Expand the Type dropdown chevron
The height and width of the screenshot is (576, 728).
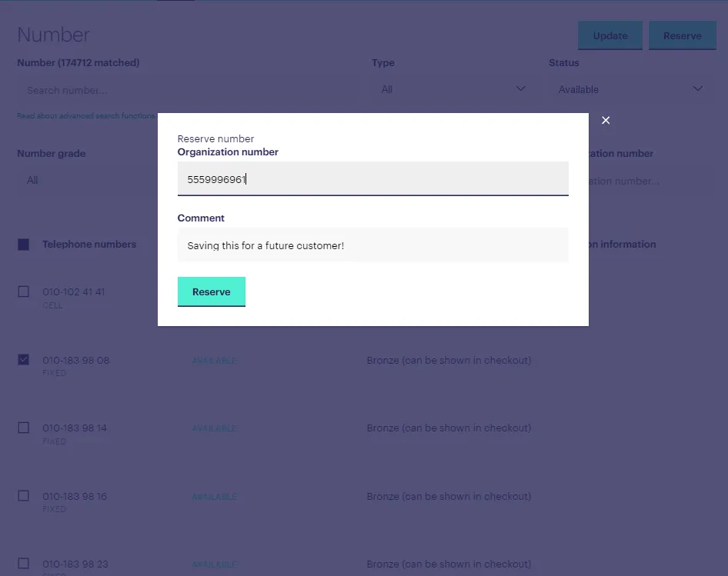point(520,88)
